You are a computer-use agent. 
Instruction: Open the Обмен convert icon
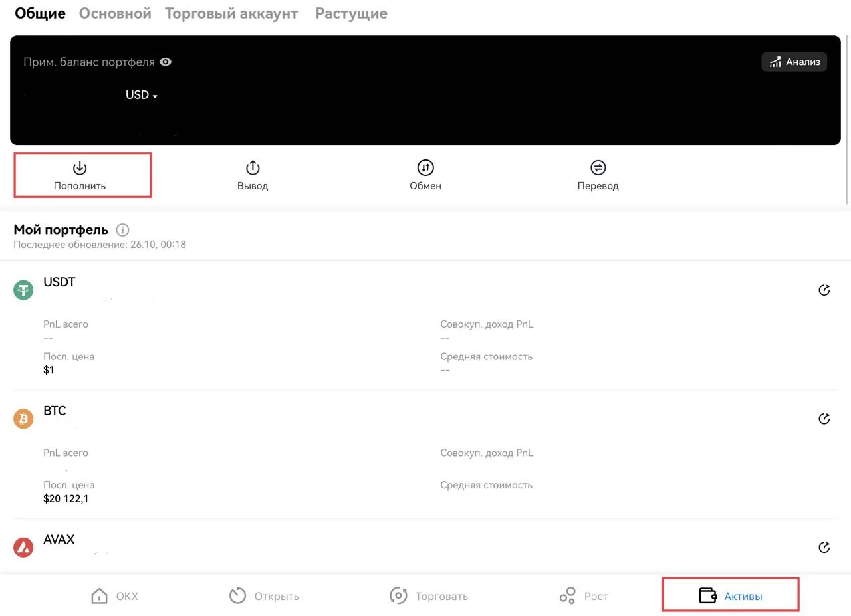pyautogui.click(x=425, y=168)
